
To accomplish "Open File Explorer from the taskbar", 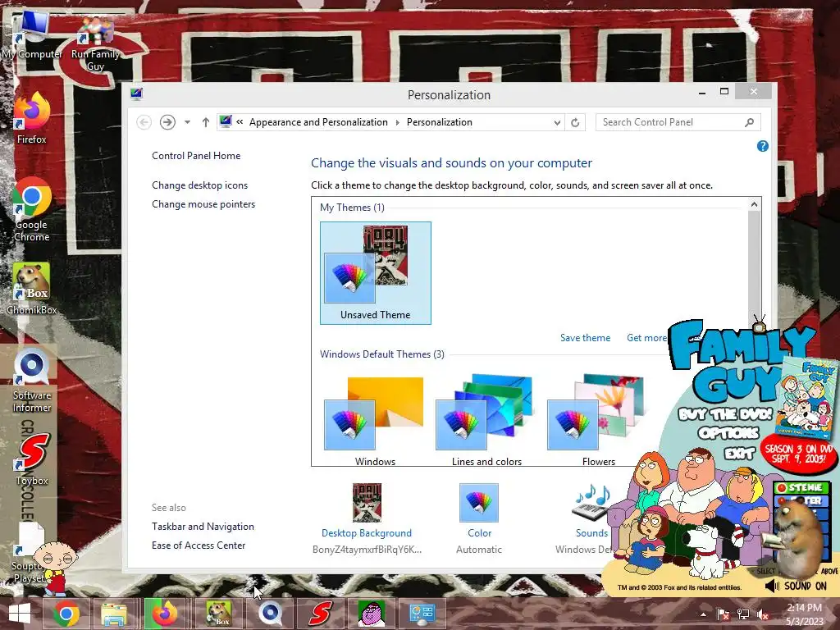I will [x=115, y=614].
